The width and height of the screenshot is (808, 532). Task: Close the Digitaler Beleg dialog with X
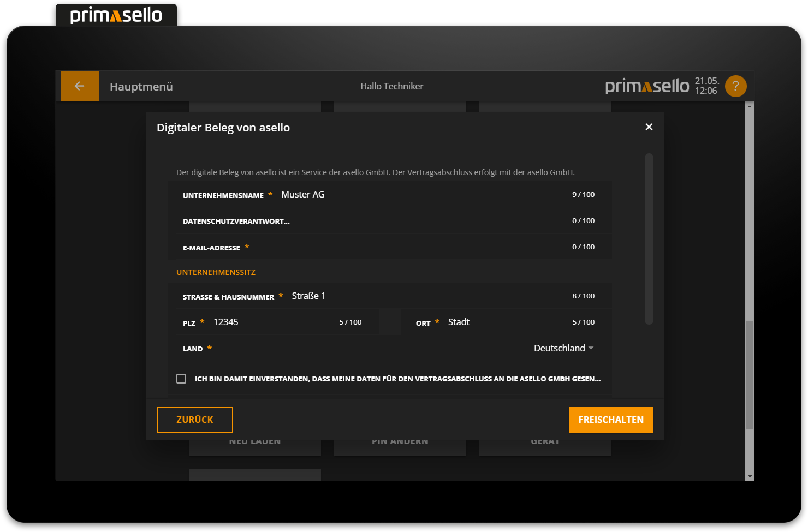[x=649, y=127]
